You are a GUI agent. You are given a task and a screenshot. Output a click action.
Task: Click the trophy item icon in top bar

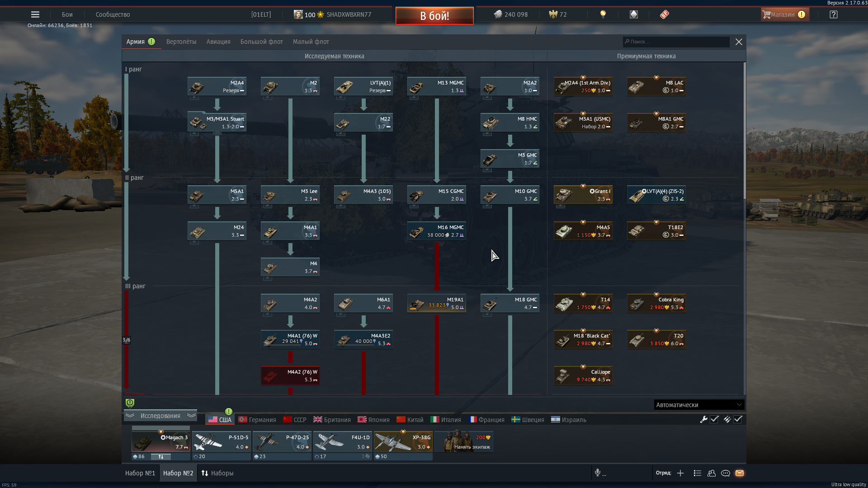pyautogui.click(x=634, y=14)
